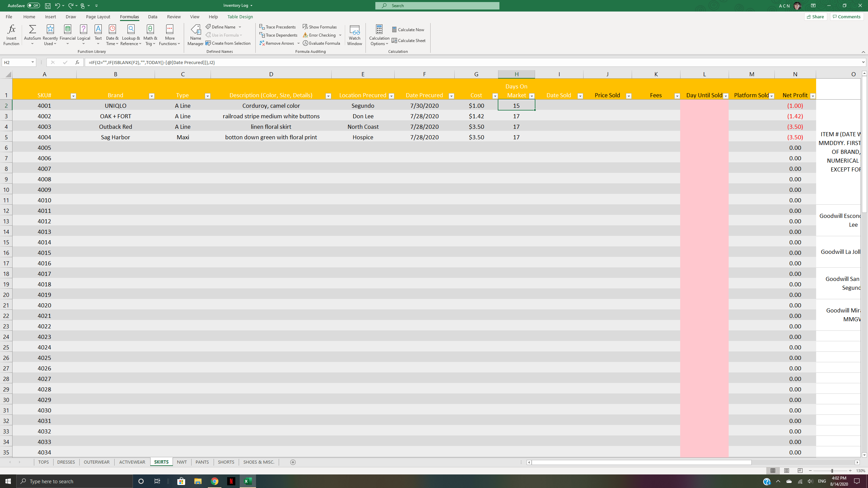Open the Watch Window
The height and width of the screenshot is (488, 868).
click(x=354, y=35)
